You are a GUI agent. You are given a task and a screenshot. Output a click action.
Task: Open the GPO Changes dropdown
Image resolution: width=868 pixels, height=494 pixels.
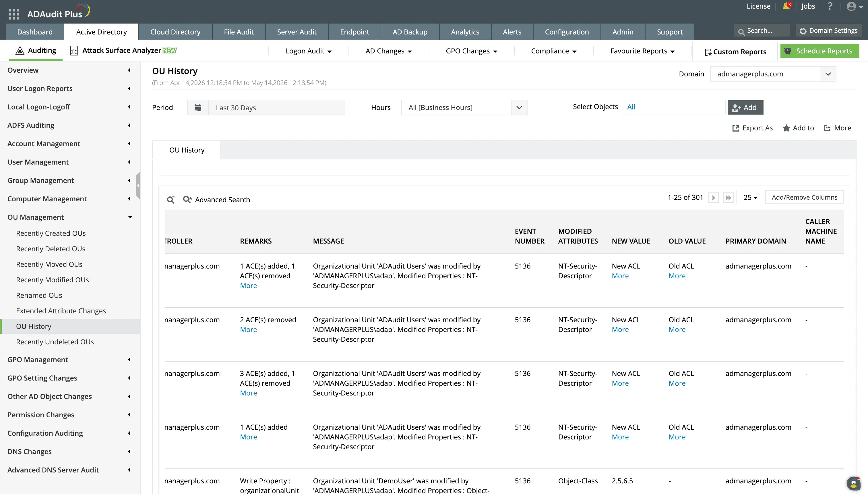(x=471, y=51)
